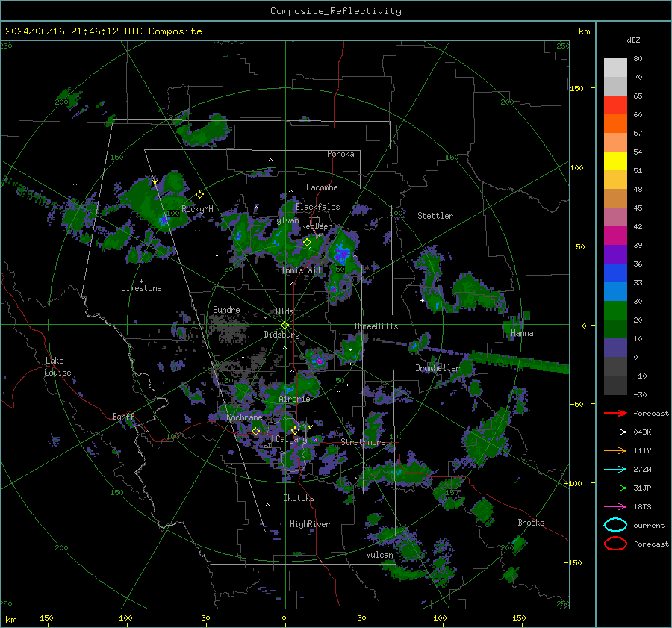Click the Banff town label
The width and height of the screenshot is (672, 628).
pos(123,416)
